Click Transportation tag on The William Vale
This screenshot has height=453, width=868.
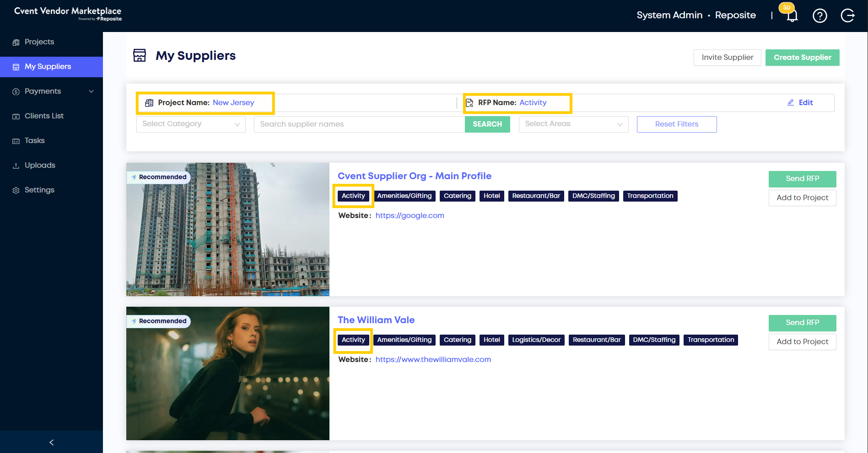pyautogui.click(x=711, y=340)
